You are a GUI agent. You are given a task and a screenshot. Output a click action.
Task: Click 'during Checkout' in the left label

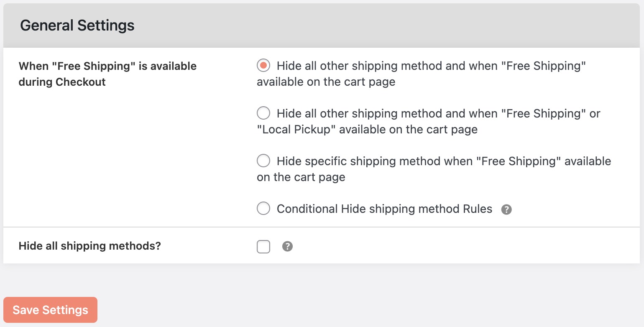pyautogui.click(x=62, y=82)
